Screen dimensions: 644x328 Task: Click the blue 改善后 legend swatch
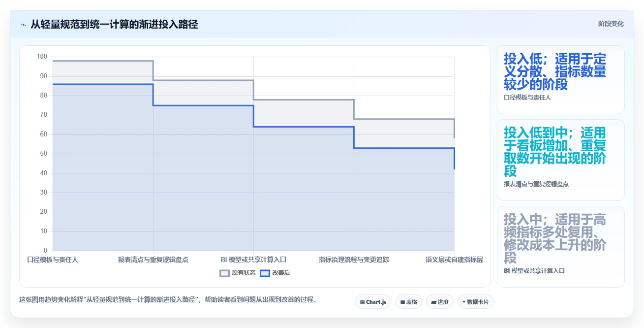[x=265, y=273]
